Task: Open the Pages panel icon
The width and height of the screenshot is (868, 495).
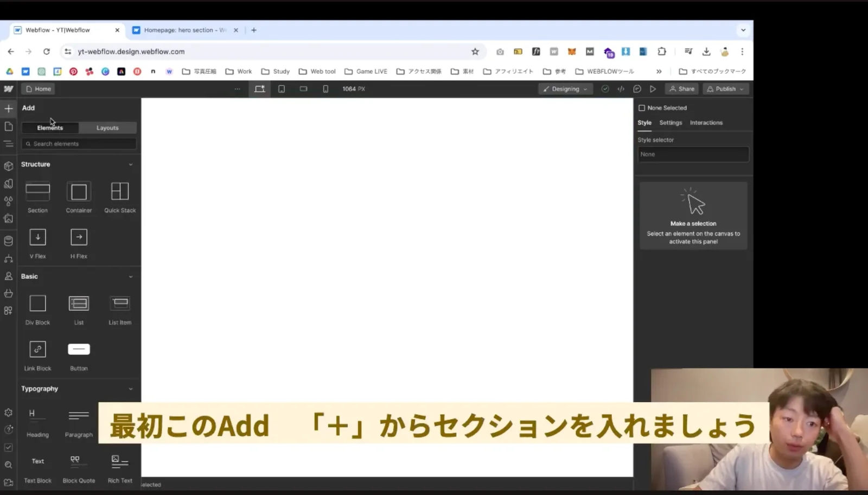Action: pos(9,126)
